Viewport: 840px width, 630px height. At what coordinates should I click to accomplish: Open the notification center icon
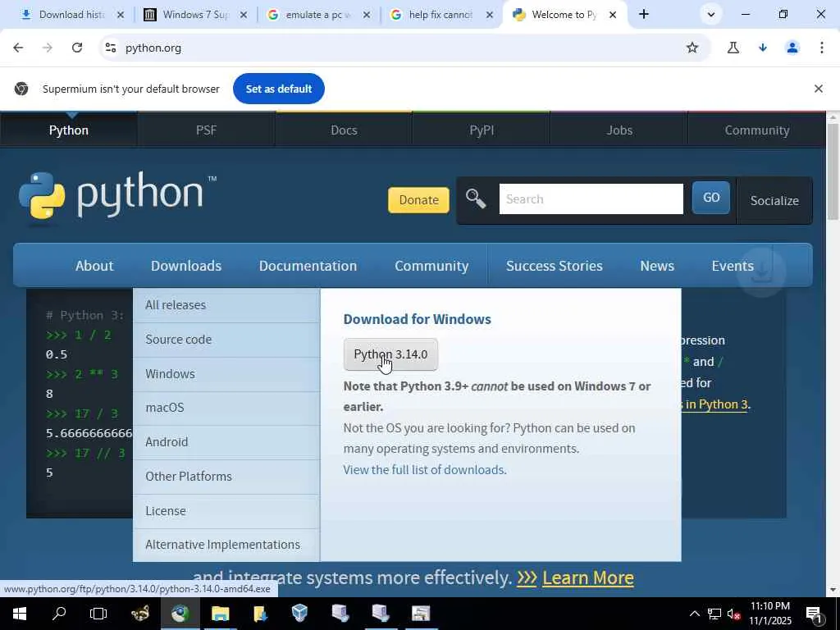[x=815, y=614]
